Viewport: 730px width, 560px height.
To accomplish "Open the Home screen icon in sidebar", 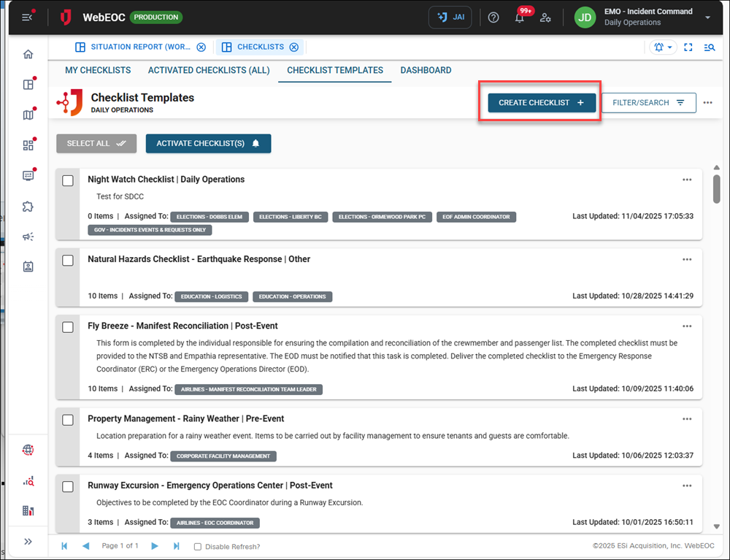I will [x=28, y=54].
